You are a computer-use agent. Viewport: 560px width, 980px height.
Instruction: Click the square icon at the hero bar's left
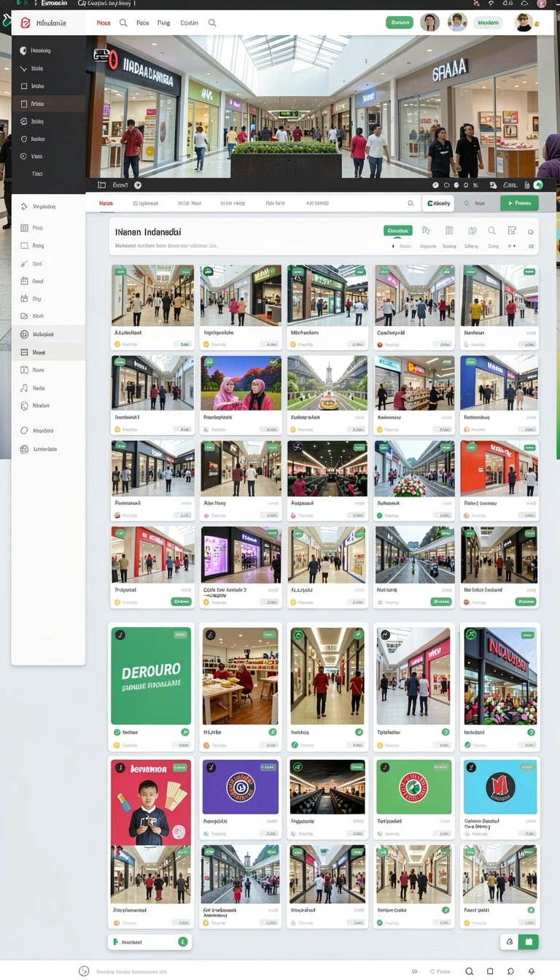(x=101, y=185)
